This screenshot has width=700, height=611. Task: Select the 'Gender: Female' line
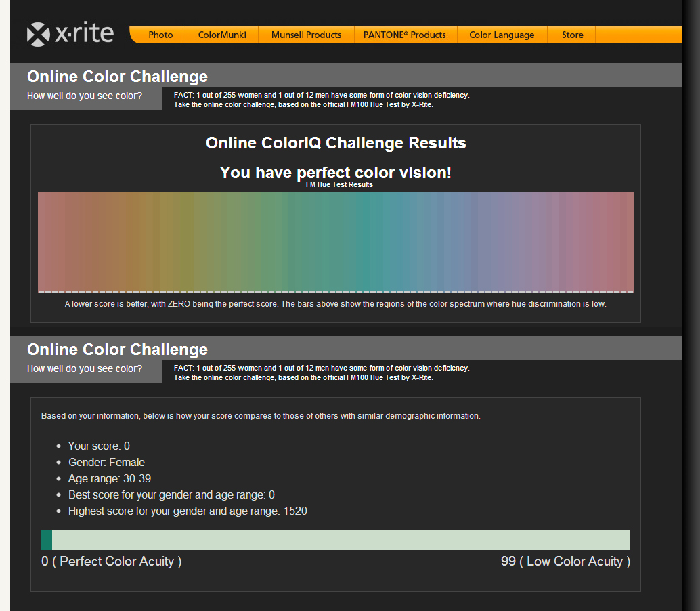[107, 462]
